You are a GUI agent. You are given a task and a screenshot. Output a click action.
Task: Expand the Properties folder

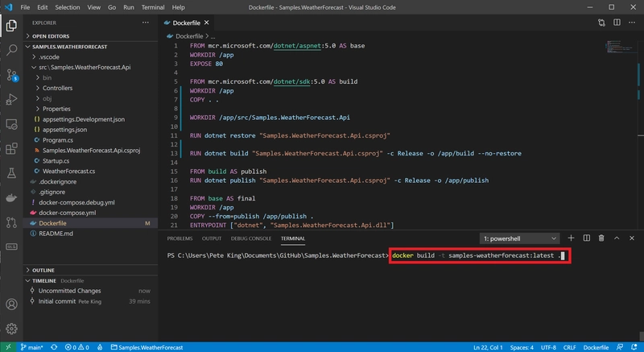point(90,109)
